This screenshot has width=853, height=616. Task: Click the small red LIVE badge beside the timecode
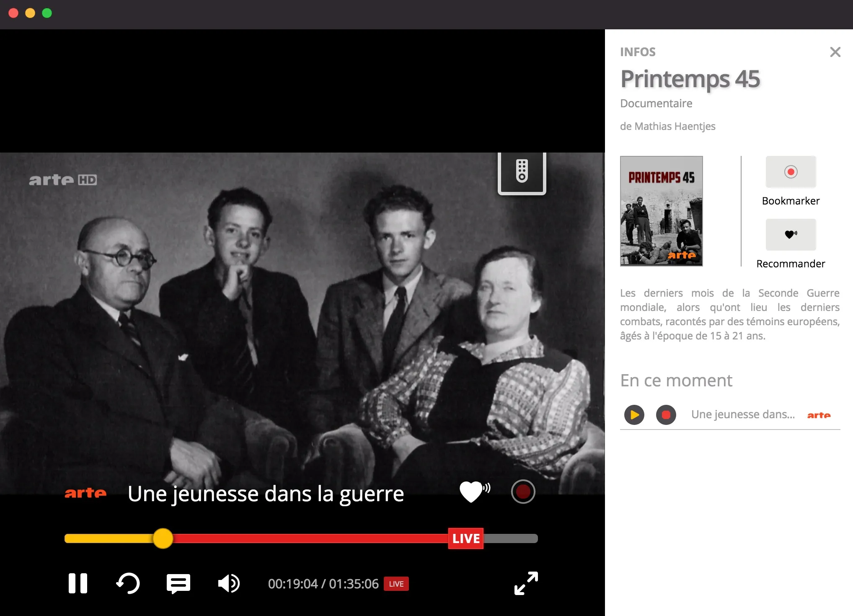(396, 584)
